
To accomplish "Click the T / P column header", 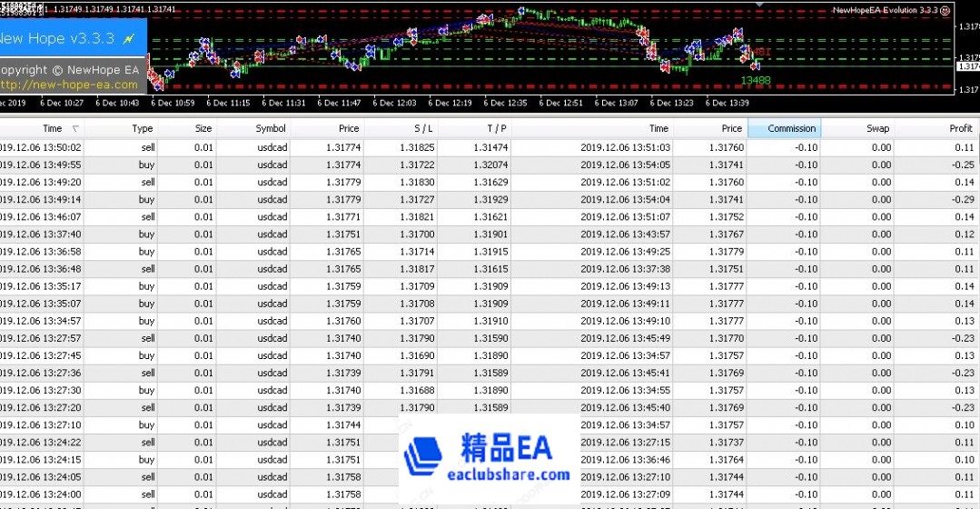I will click(x=497, y=128).
